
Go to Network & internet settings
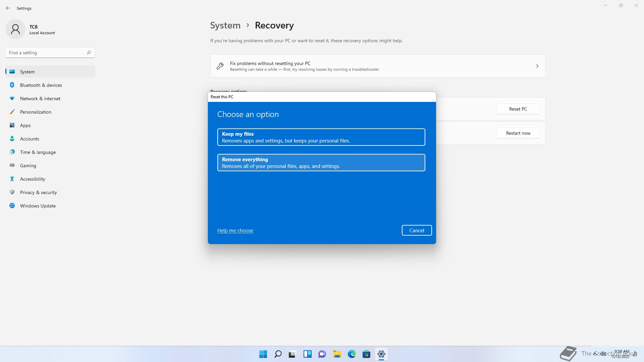click(50, 98)
